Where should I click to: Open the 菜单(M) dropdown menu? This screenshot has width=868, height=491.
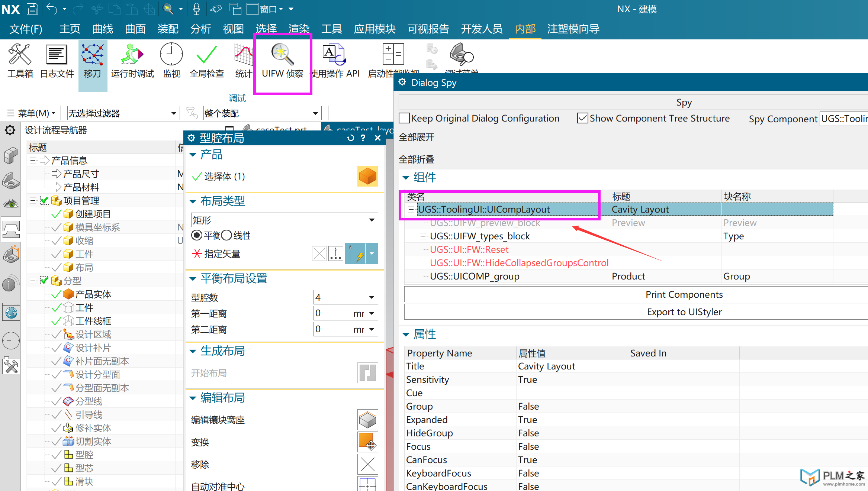(32, 113)
